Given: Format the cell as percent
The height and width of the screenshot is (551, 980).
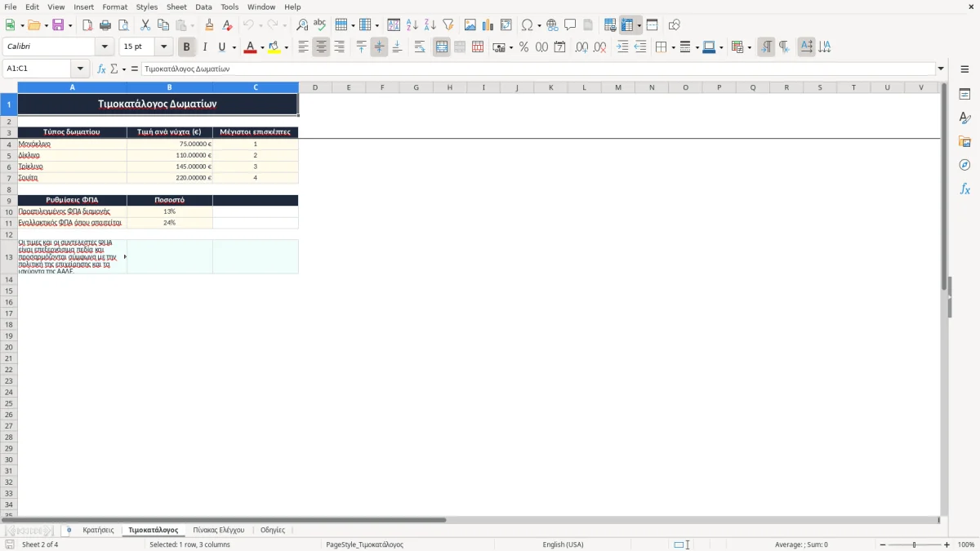Looking at the screenshot, I should click(x=523, y=47).
